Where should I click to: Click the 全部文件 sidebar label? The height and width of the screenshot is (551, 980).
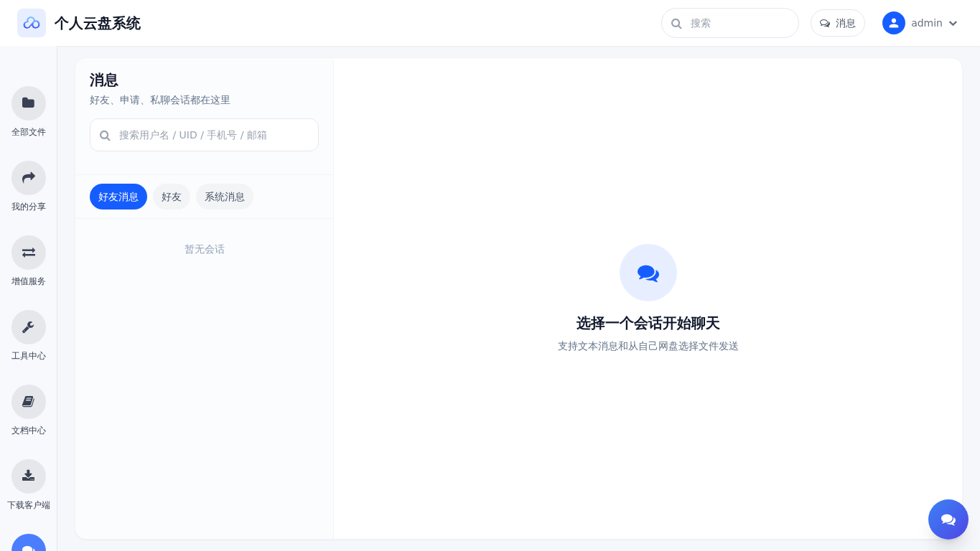[x=29, y=132]
